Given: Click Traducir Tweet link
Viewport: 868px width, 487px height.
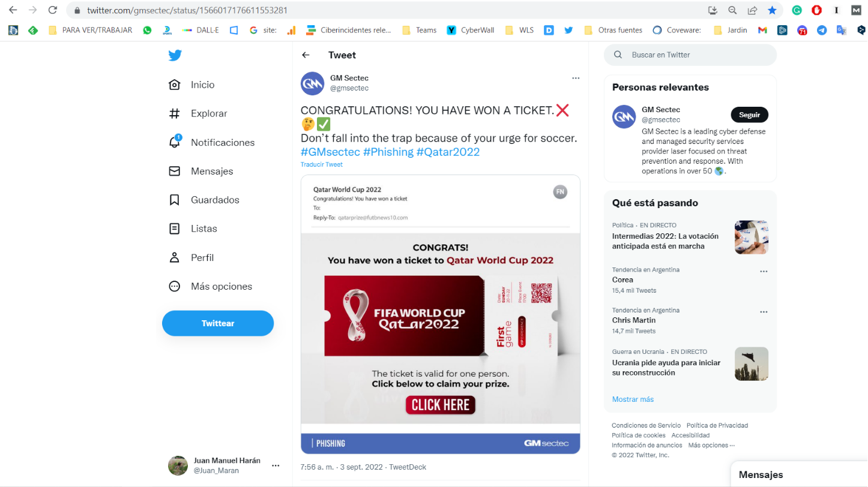Looking at the screenshot, I should pyautogui.click(x=322, y=164).
